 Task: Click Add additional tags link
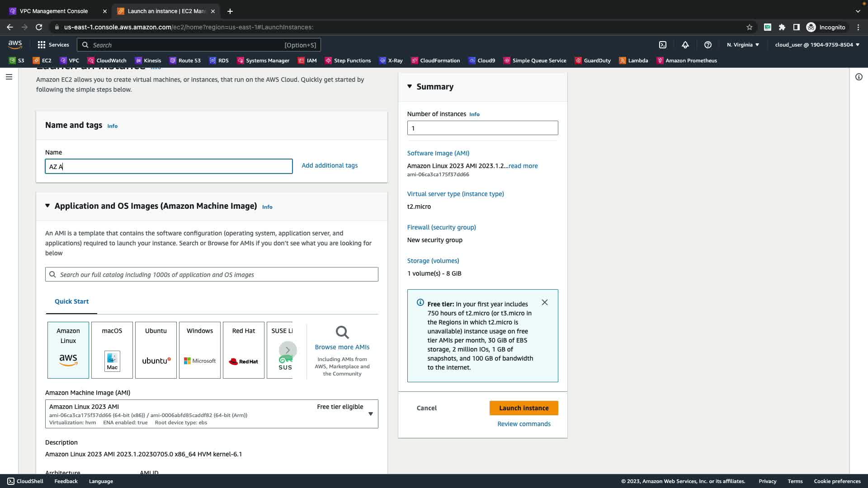330,165
